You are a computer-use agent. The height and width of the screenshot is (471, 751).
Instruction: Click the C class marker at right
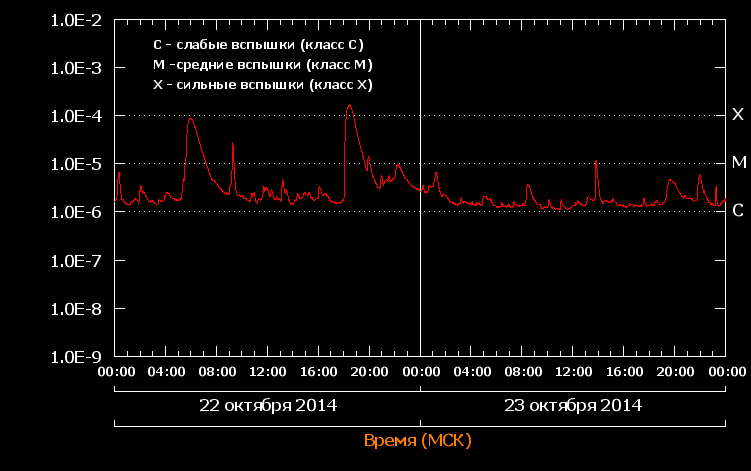738,210
